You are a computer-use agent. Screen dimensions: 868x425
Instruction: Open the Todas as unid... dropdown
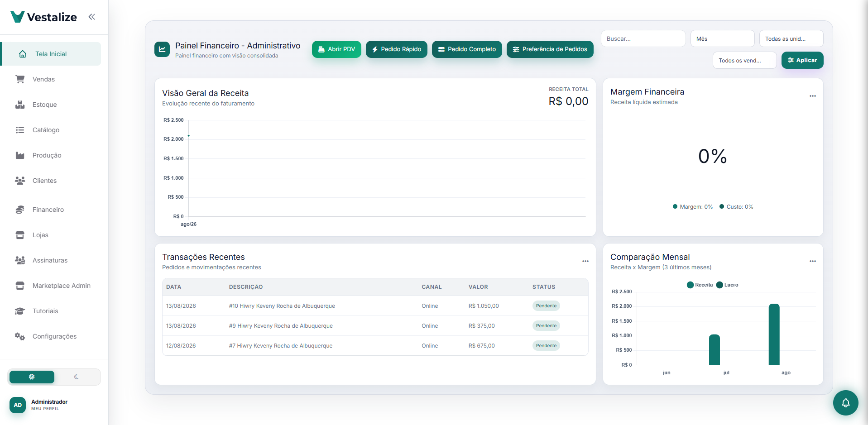pos(791,38)
